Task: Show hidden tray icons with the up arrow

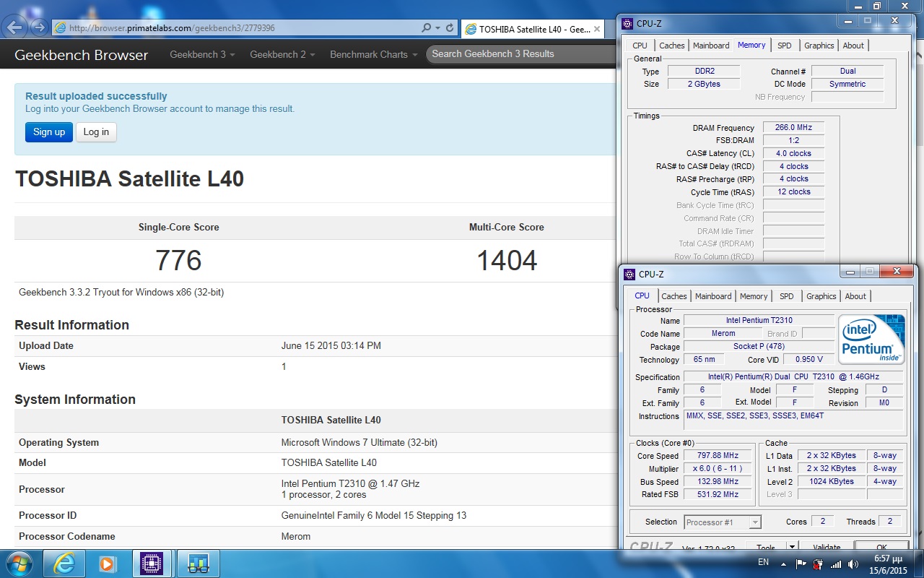Action: pyautogui.click(x=785, y=564)
